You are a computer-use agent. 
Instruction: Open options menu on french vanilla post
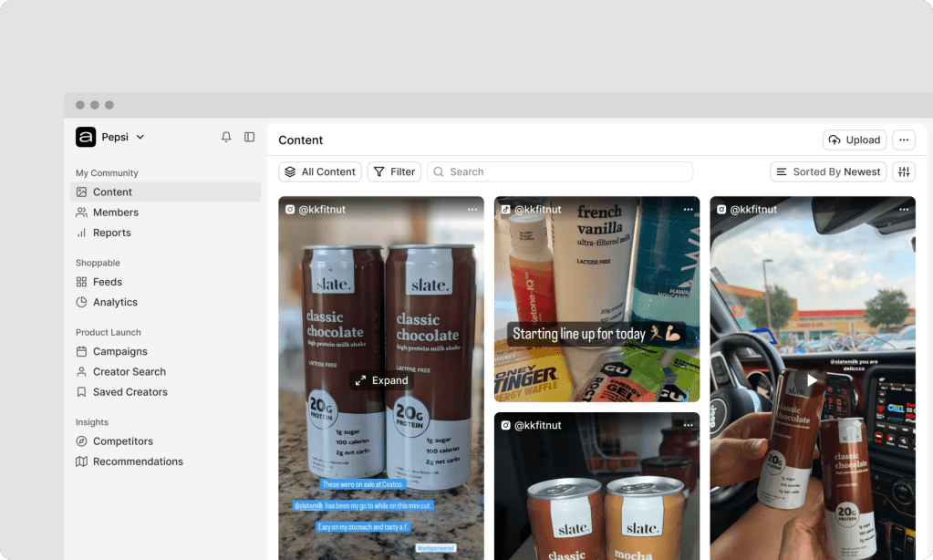click(688, 210)
